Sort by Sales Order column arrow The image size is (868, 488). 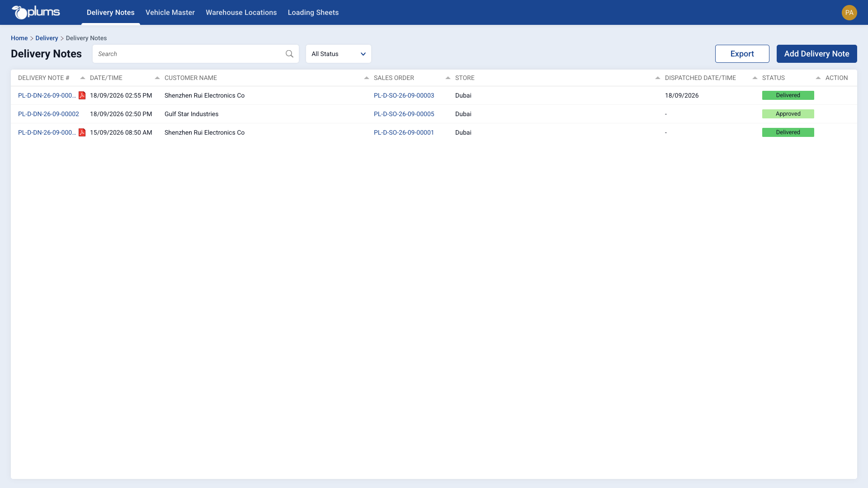[448, 78]
